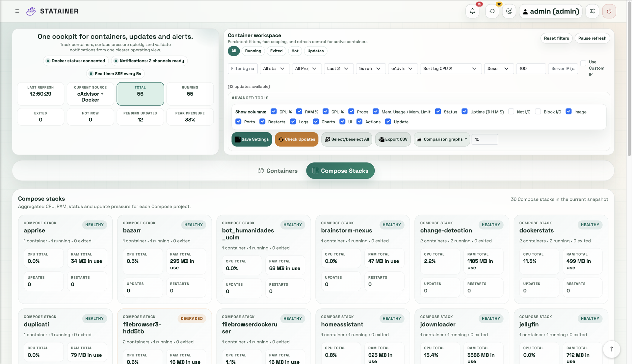Open the Sort by CPU % dropdown
Viewport: 632px width, 364px height.
click(x=451, y=68)
